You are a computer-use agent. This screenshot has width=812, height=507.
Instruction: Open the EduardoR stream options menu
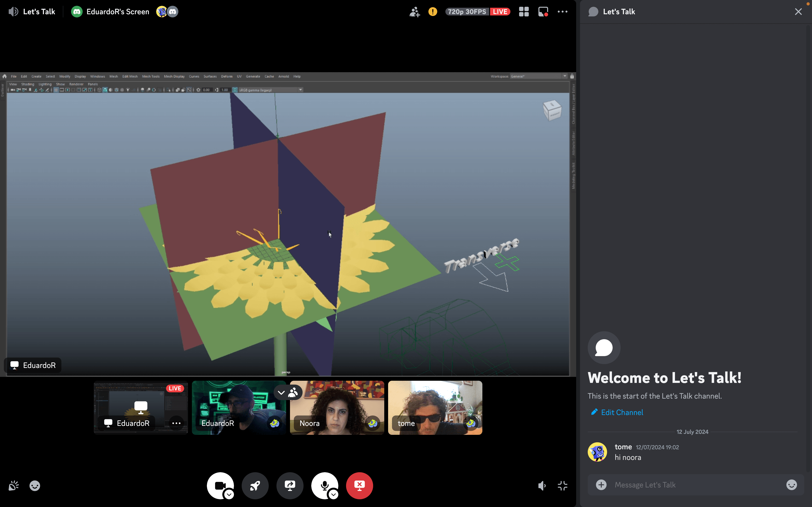tap(176, 423)
